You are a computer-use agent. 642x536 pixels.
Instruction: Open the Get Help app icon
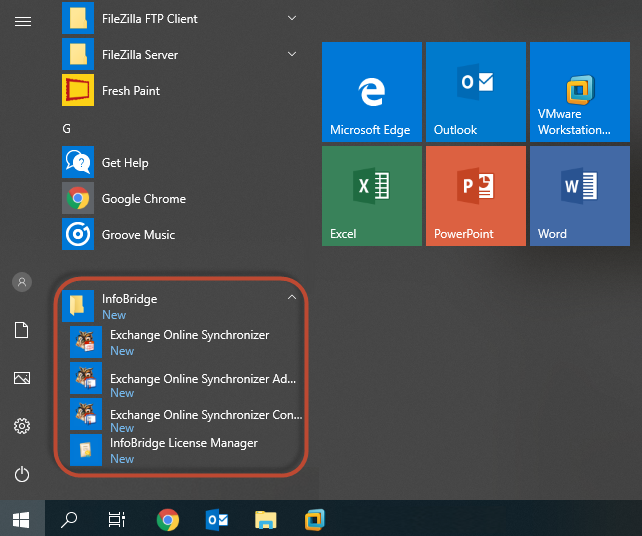point(78,162)
